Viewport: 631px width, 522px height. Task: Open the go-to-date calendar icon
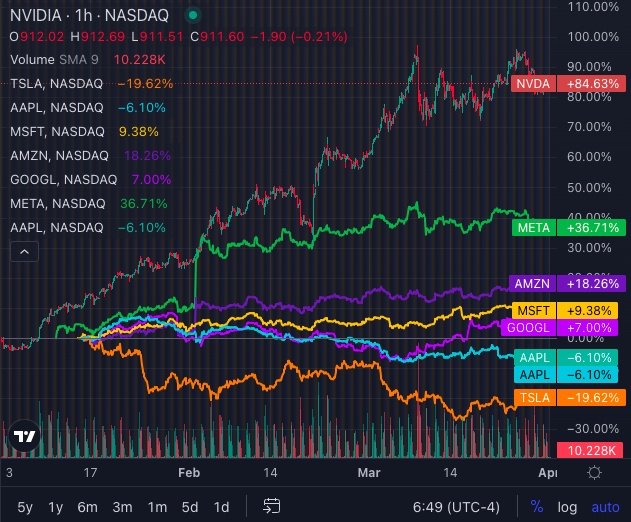[271, 506]
